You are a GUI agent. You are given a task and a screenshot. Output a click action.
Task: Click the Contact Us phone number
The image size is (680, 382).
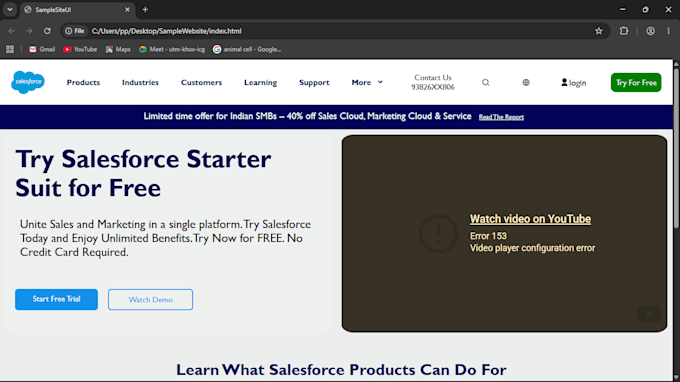(x=433, y=87)
